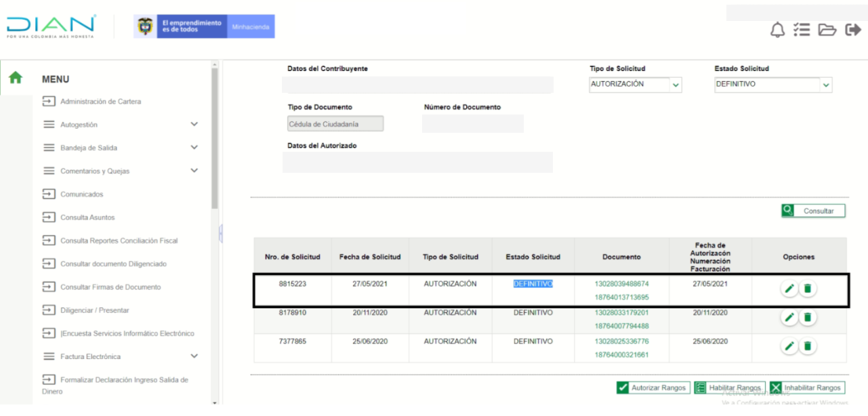This screenshot has width=868, height=416.
Task: Open the notifications bell icon
Action: point(778,30)
